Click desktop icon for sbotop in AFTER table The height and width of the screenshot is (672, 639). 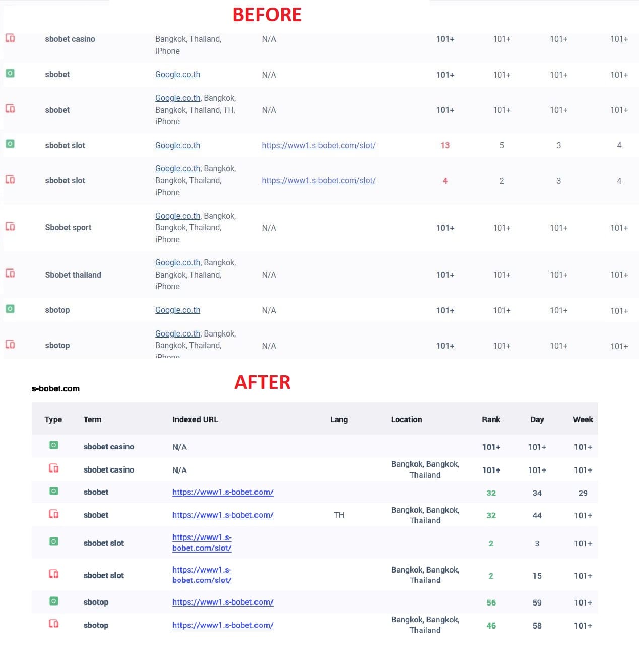[53, 601]
